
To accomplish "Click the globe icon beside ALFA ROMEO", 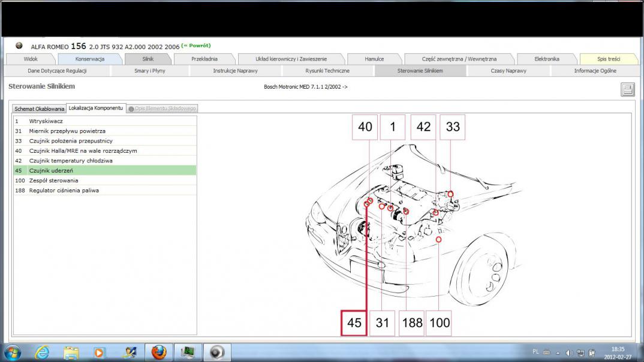I will coord(19,46).
